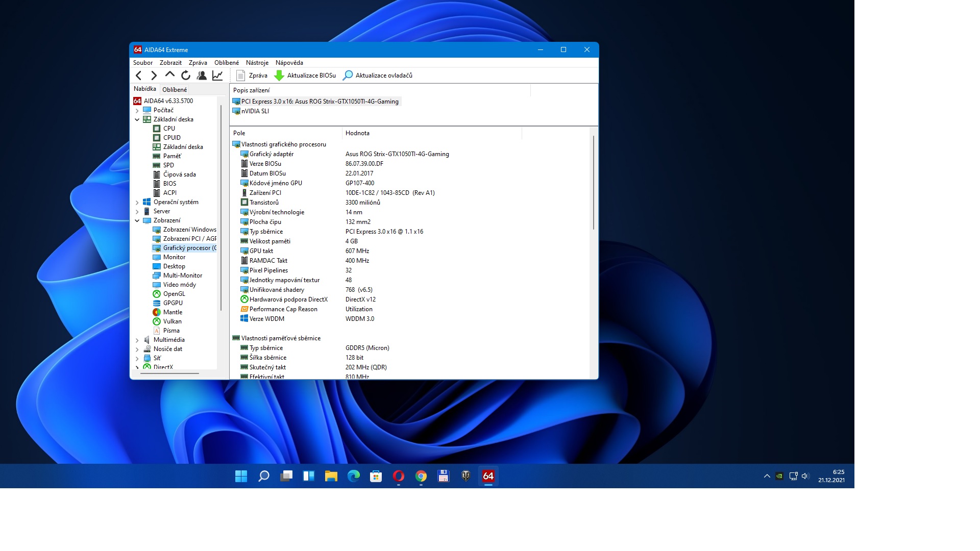The height and width of the screenshot is (551, 980).
Task: Go up one level with Up arrow
Action: click(x=170, y=75)
